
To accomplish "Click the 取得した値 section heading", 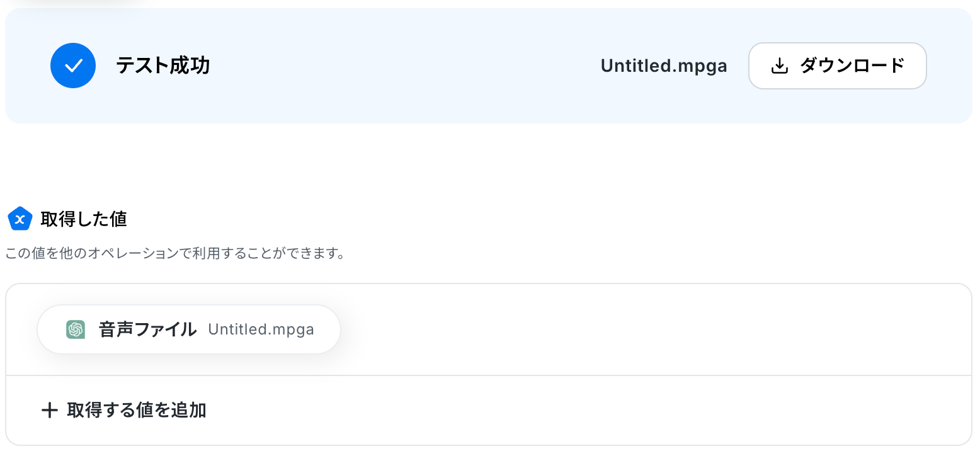I will point(84,219).
